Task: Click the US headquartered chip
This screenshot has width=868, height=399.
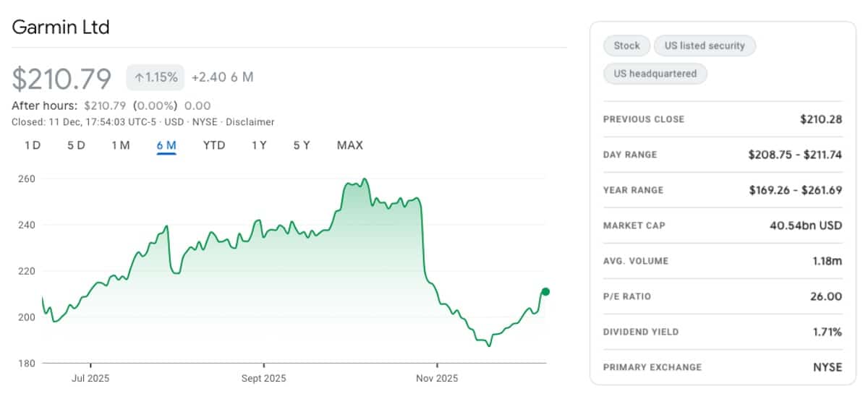Action: coord(655,74)
